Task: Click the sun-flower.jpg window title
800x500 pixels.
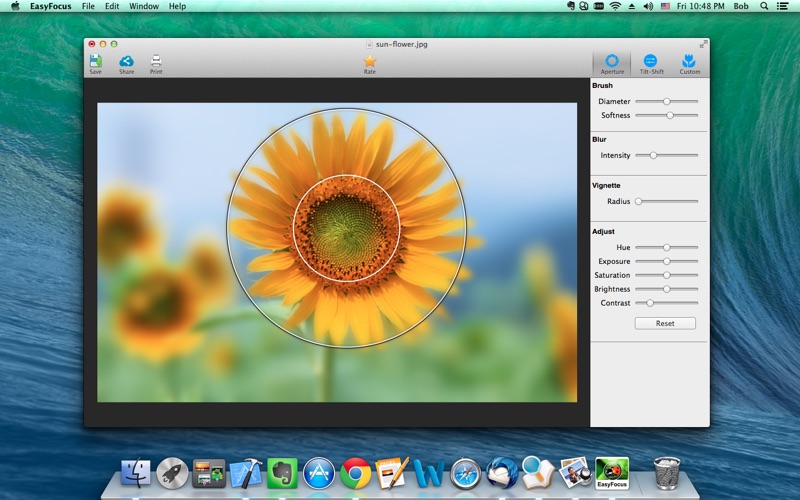Action: (402, 44)
